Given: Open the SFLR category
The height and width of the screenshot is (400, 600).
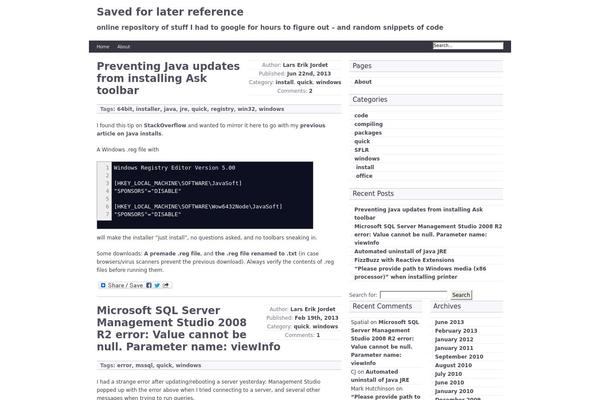Looking at the screenshot, I should [361, 150].
